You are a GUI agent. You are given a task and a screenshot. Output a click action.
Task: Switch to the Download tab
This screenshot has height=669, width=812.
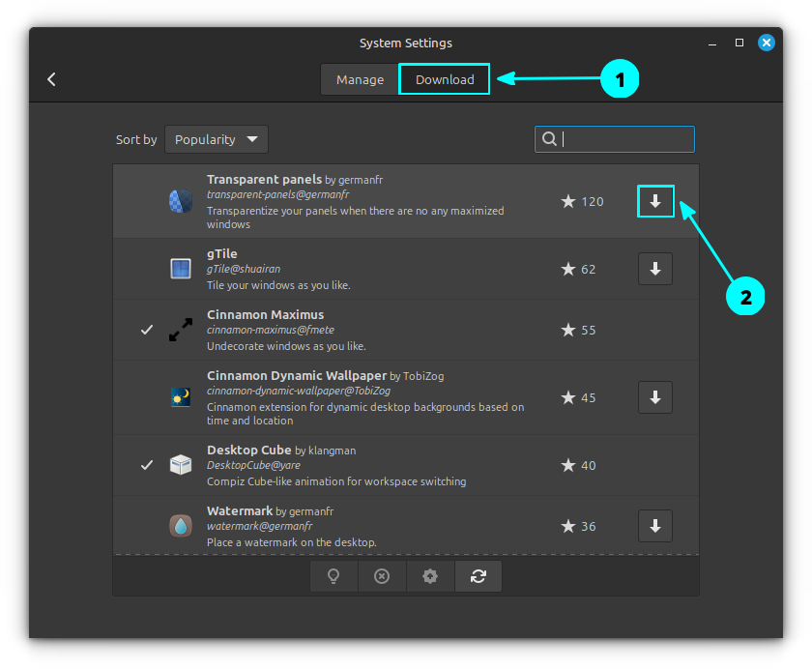[445, 79]
